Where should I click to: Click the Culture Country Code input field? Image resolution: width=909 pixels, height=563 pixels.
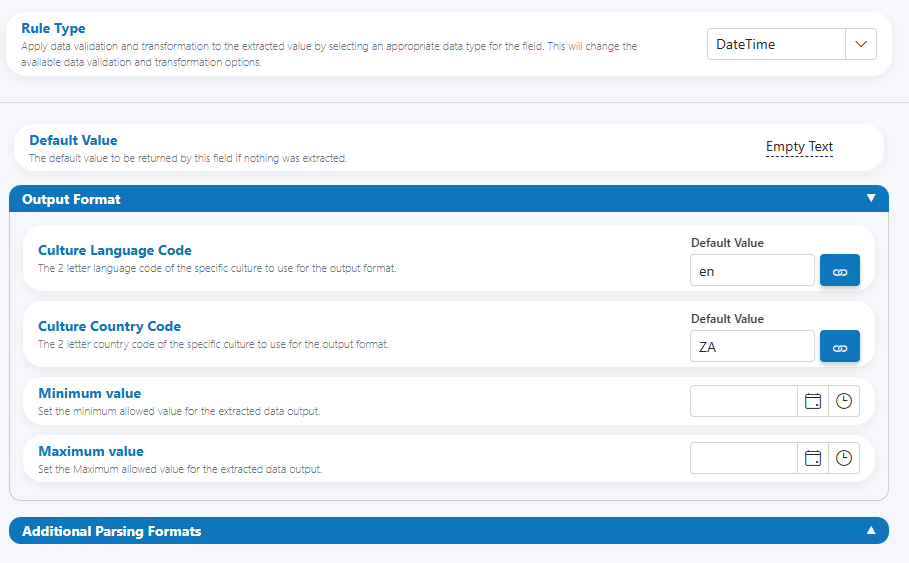pyautogui.click(x=752, y=347)
